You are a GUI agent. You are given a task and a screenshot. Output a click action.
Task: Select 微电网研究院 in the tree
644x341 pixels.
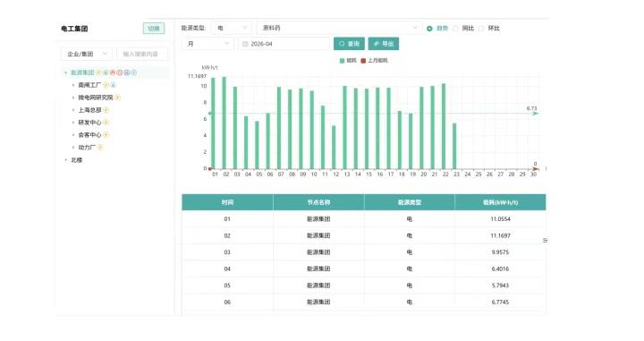tap(96, 98)
